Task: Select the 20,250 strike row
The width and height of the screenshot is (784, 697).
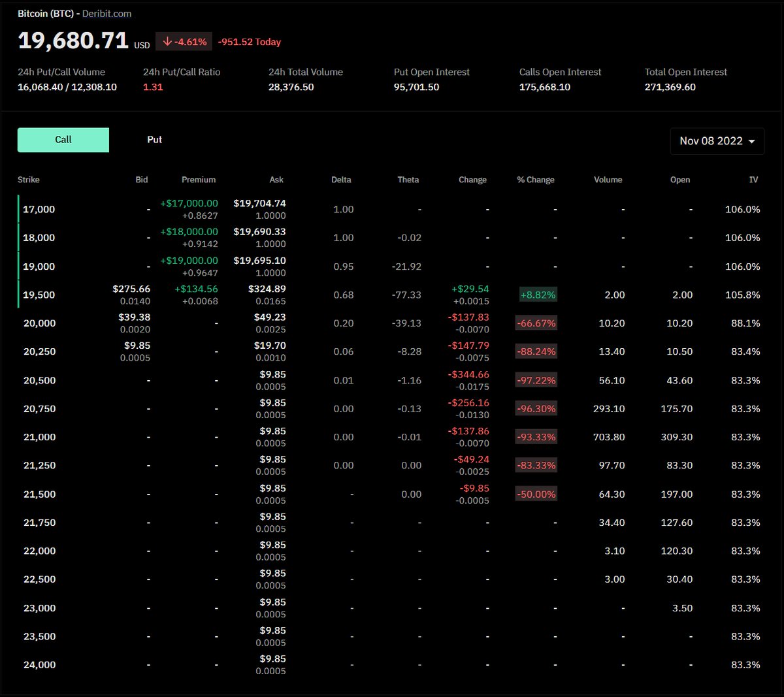Action: tap(391, 351)
